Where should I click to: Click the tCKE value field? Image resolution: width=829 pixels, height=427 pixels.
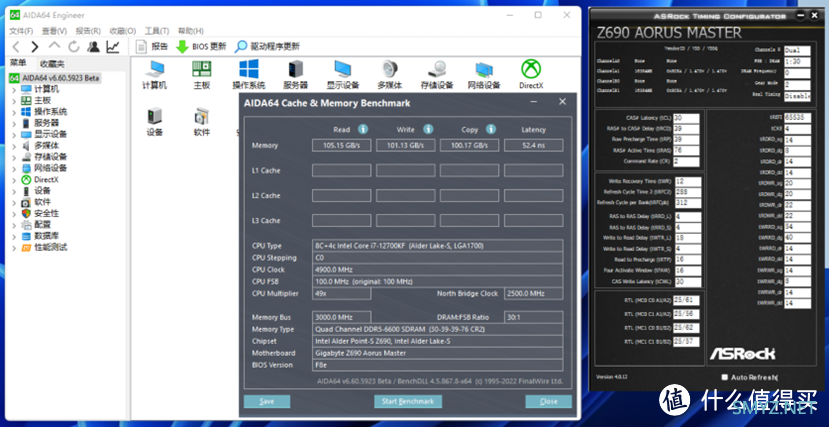pyautogui.click(x=797, y=128)
